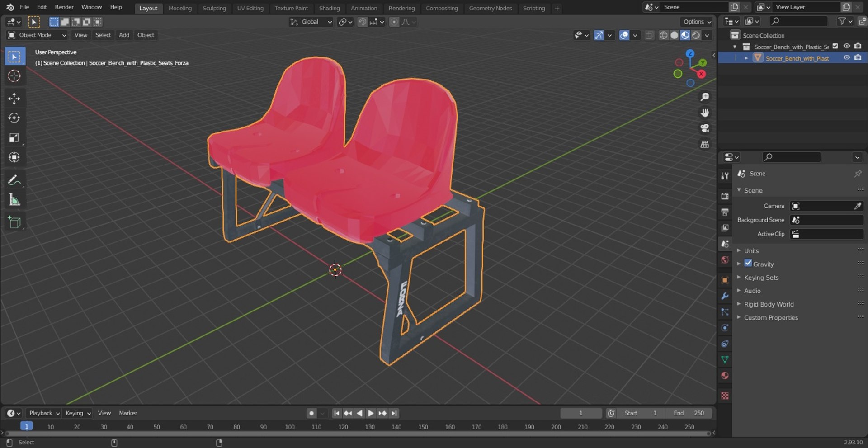Click the Camera object field
The height and width of the screenshot is (448, 868).
click(827, 206)
